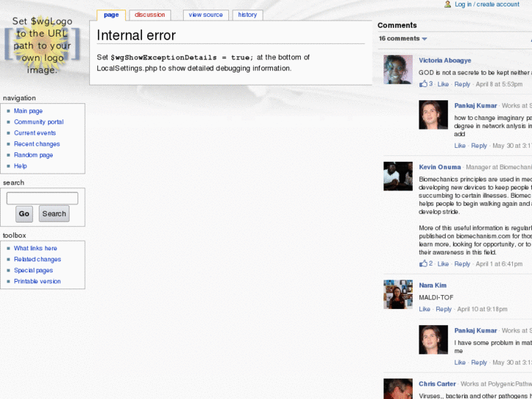Open a Random page
The height and width of the screenshot is (399, 532).
[33, 155]
